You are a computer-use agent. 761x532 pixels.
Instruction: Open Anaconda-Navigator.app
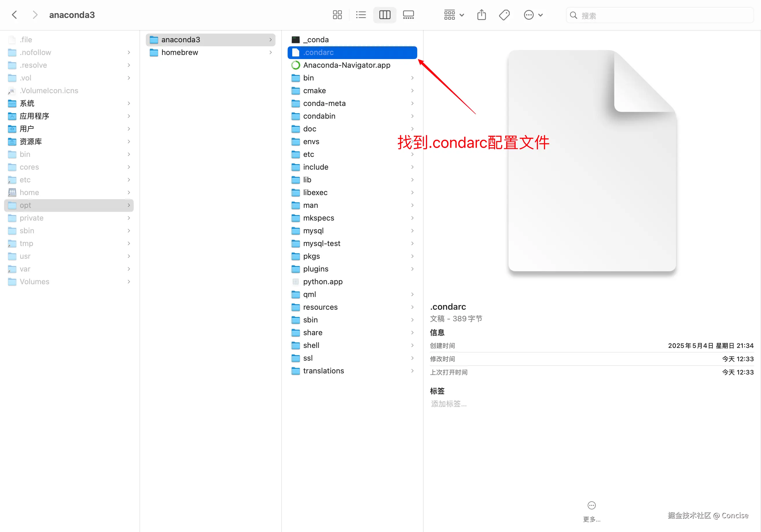[x=346, y=65]
